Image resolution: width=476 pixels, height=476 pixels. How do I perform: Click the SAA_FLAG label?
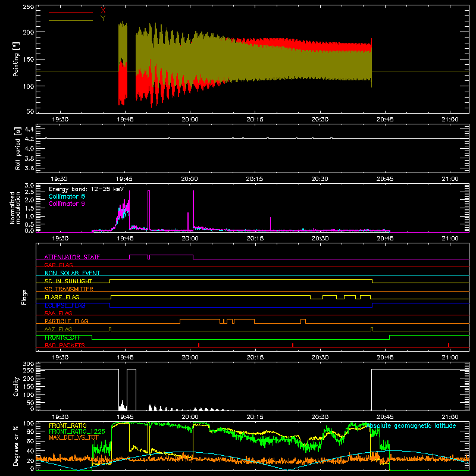click(58, 313)
